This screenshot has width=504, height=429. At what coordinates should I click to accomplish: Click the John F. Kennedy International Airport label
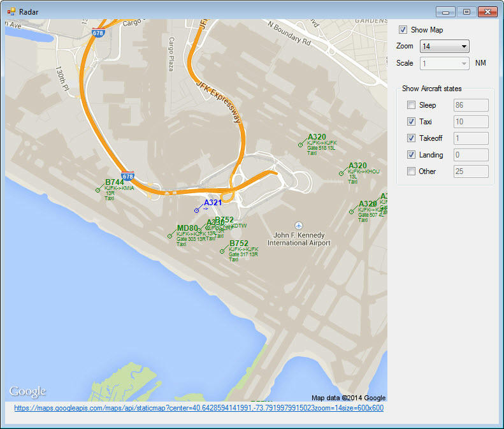tap(299, 239)
